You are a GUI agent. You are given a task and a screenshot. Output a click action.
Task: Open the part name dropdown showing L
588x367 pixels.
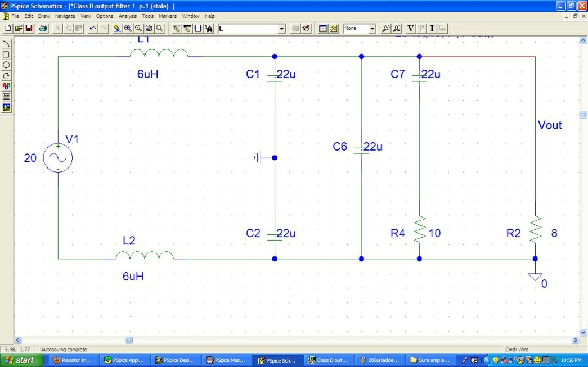(x=282, y=29)
